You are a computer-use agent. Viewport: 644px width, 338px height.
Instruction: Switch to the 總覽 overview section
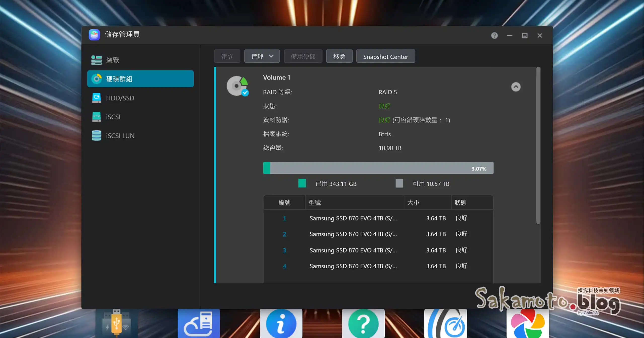pyautogui.click(x=113, y=60)
